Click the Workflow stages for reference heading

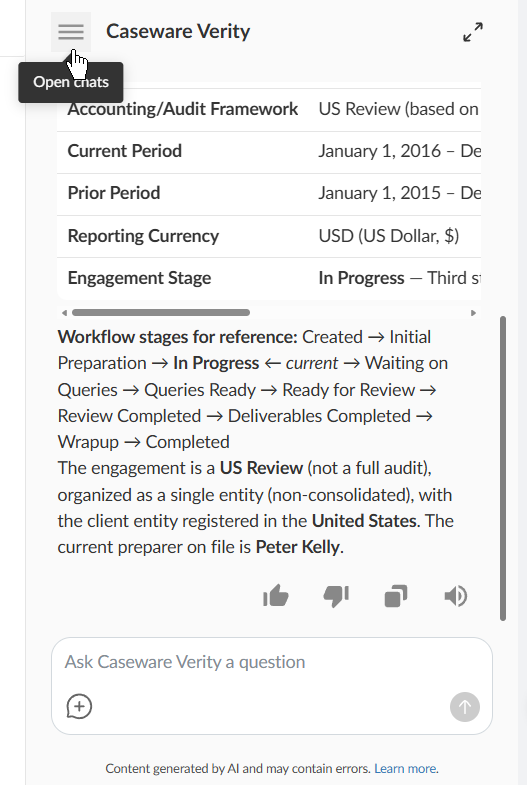pyautogui.click(x=178, y=337)
